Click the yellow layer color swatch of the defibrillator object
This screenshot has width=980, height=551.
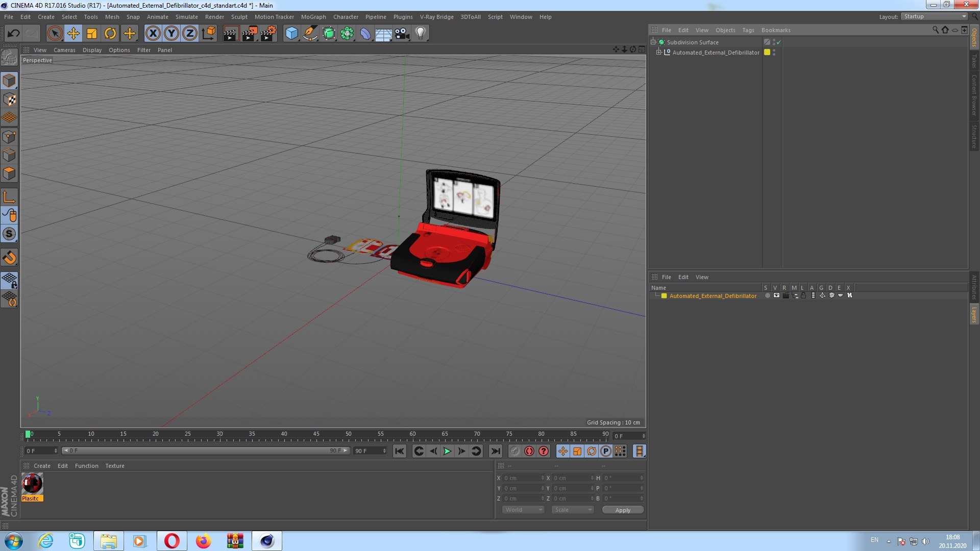(767, 52)
